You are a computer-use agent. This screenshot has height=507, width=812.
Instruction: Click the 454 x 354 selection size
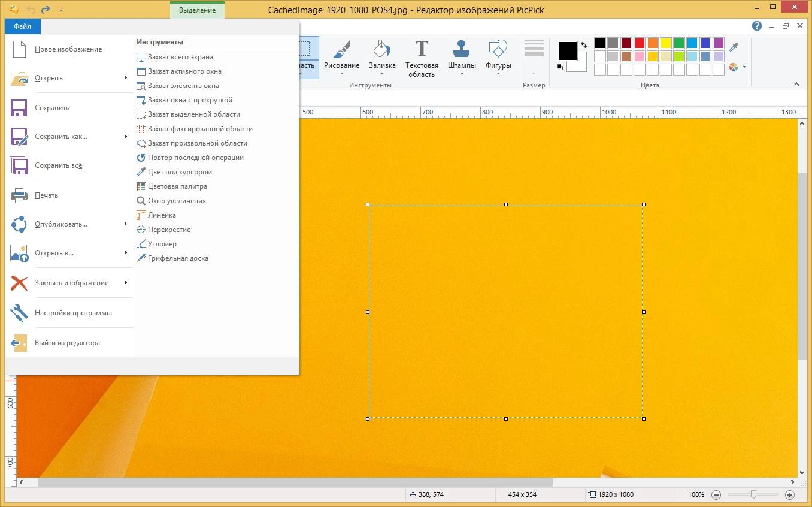tap(522, 495)
